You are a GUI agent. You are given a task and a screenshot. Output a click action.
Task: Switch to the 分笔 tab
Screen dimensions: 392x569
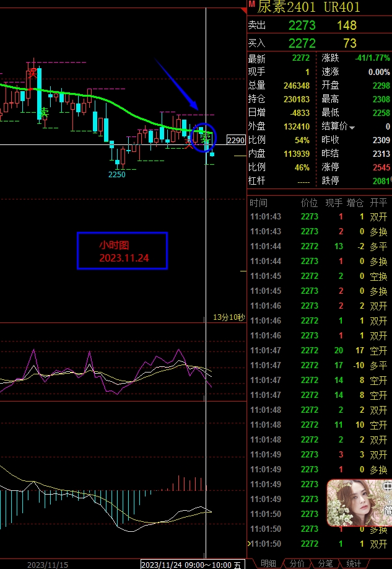pos(325,563)
